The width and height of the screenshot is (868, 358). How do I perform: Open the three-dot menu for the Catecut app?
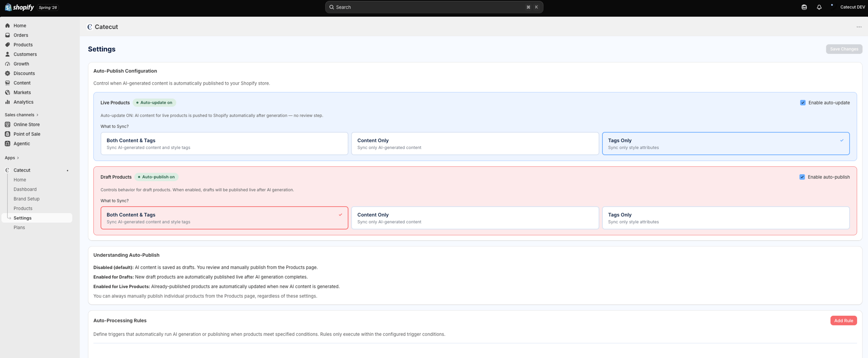(x=859, y=27)
